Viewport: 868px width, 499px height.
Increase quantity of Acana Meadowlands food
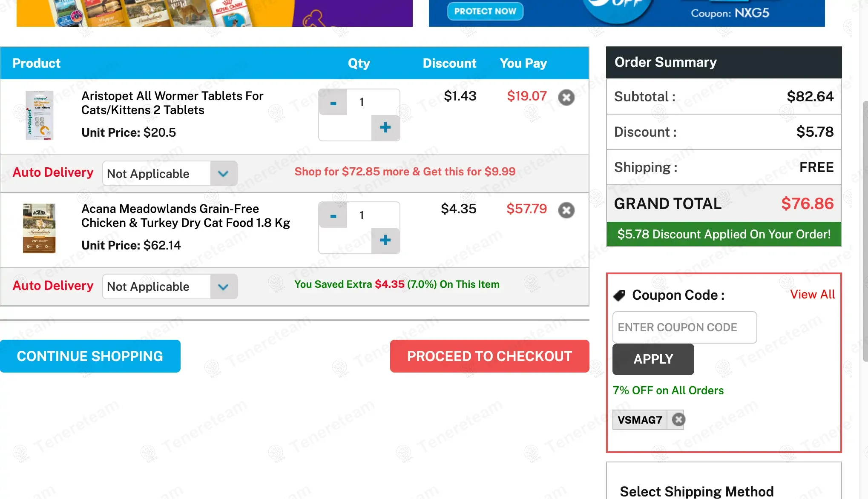click(385, 240)
